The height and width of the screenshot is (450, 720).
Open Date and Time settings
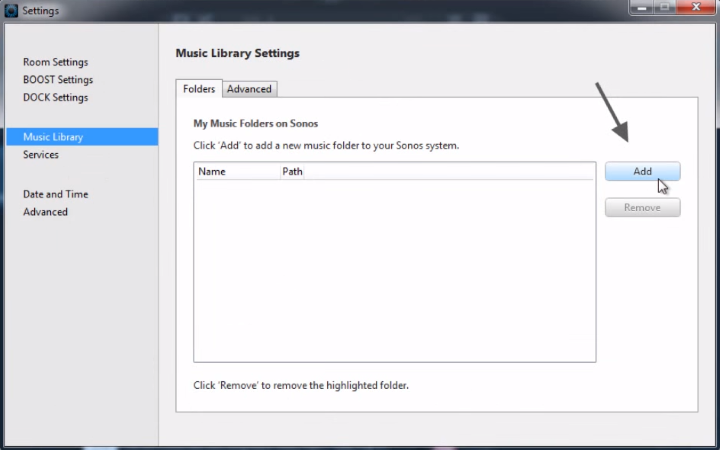click(x=56, y=194)
